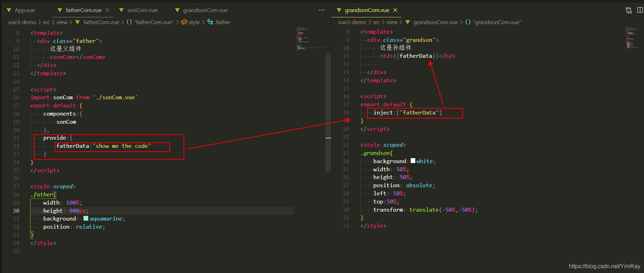
Task: Click class="father" attribute value
Action: click(x=86, y=41)
